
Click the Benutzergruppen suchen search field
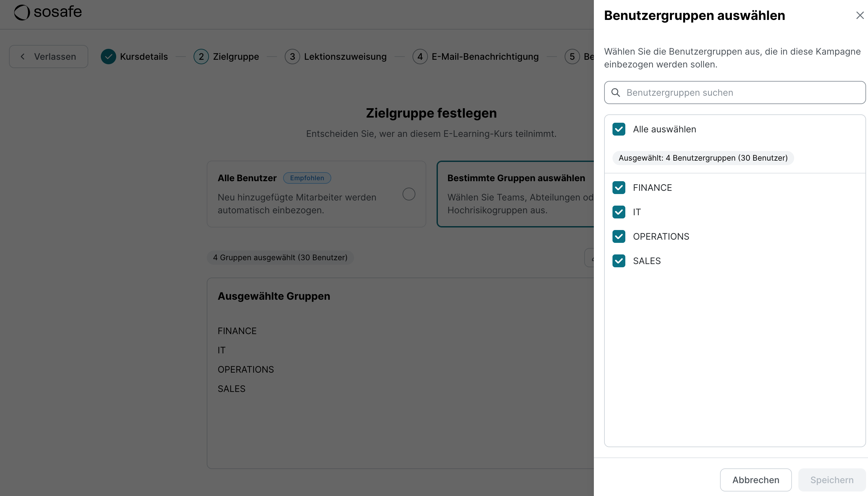pyautogui.click(x=735, y=92)
